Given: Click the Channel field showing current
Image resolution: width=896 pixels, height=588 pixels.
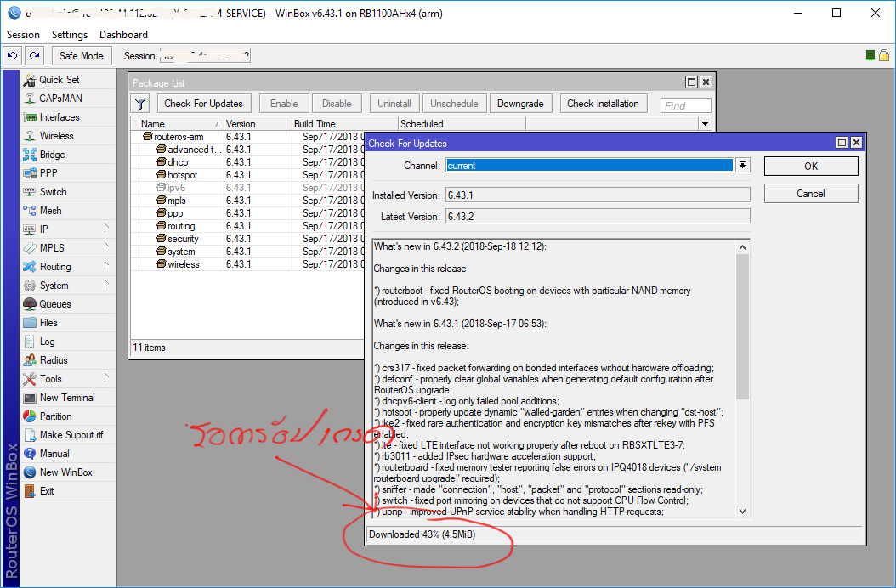Looking at the screenshot, I should click(x=590, y=166).
